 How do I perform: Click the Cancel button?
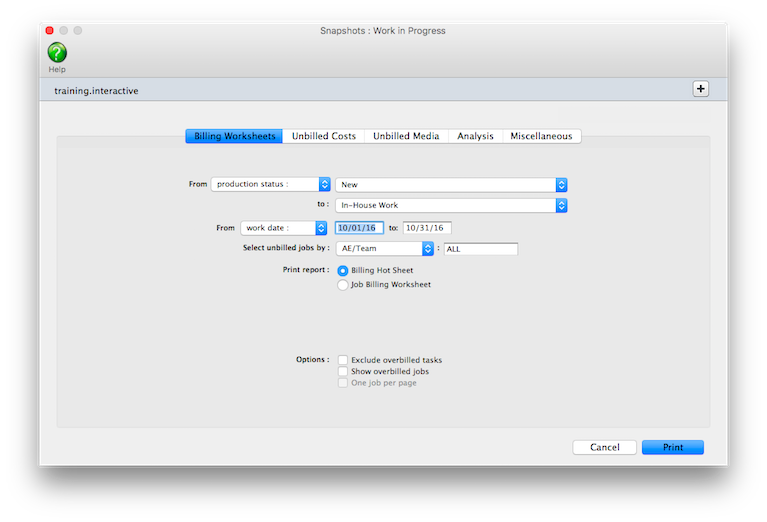point(604,447)
